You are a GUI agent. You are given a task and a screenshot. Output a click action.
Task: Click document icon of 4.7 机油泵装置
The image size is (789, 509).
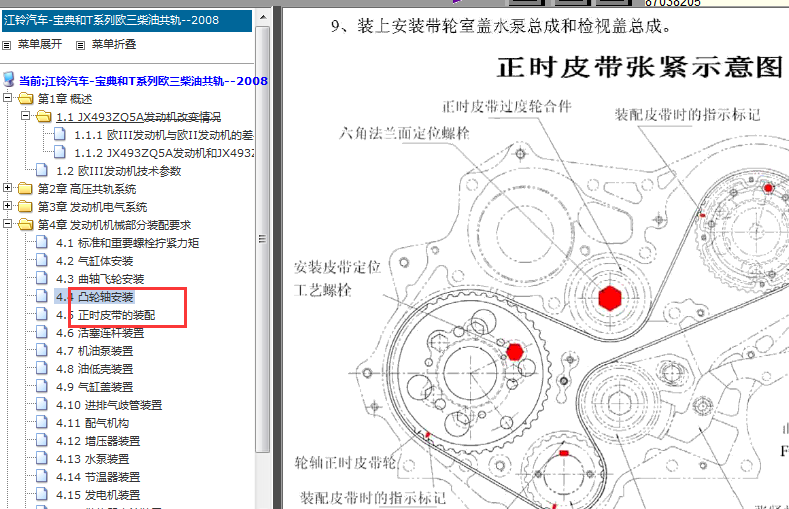[x=42, y=350]
